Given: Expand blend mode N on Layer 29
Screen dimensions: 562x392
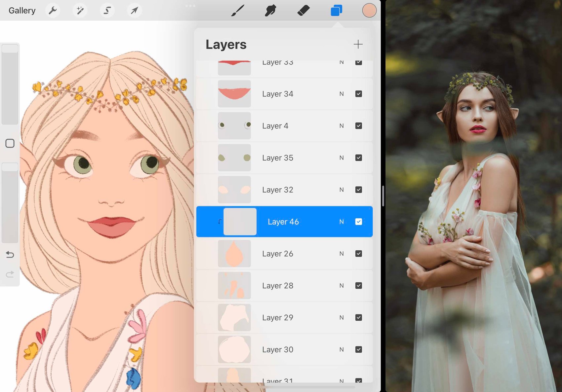Looking at the screenshot, I should tap(341, 317).
